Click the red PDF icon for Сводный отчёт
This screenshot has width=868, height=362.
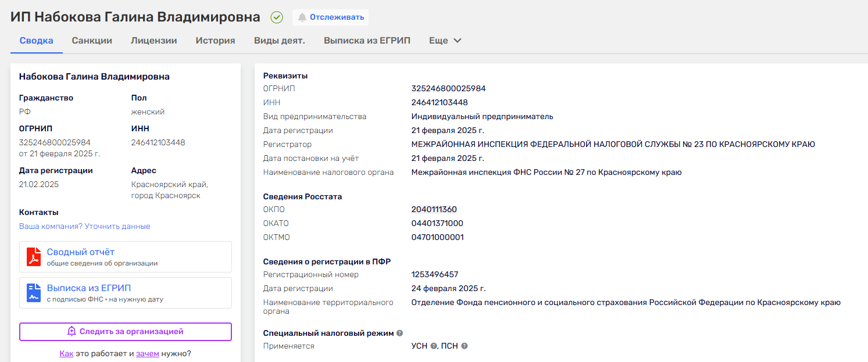click(x=34, y=257)
